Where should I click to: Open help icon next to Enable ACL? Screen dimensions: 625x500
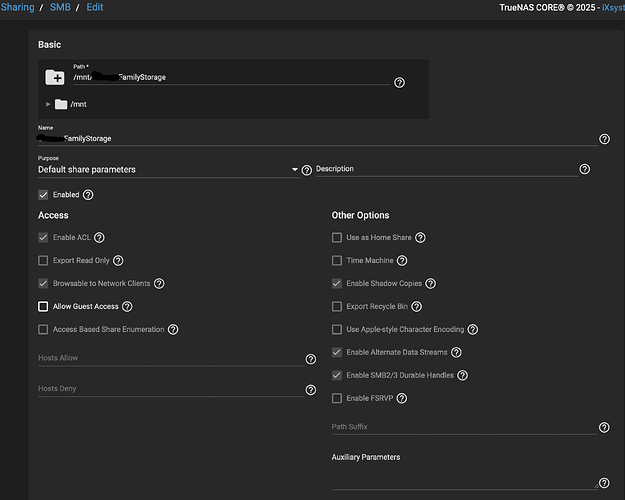pyautogui.click(x=99, y=238)
